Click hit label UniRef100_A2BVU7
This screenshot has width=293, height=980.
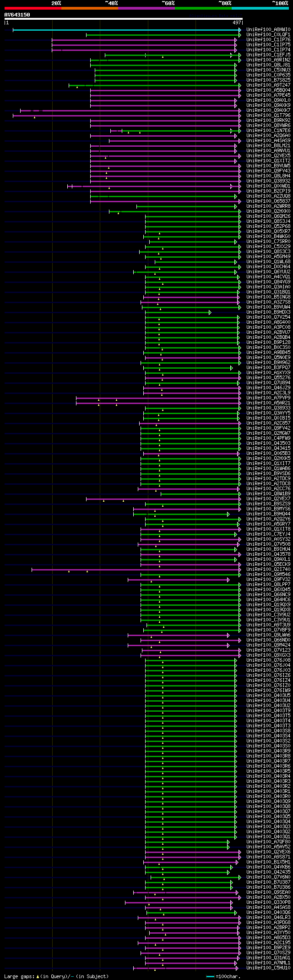pyautogui.click(x=268, y=332)
